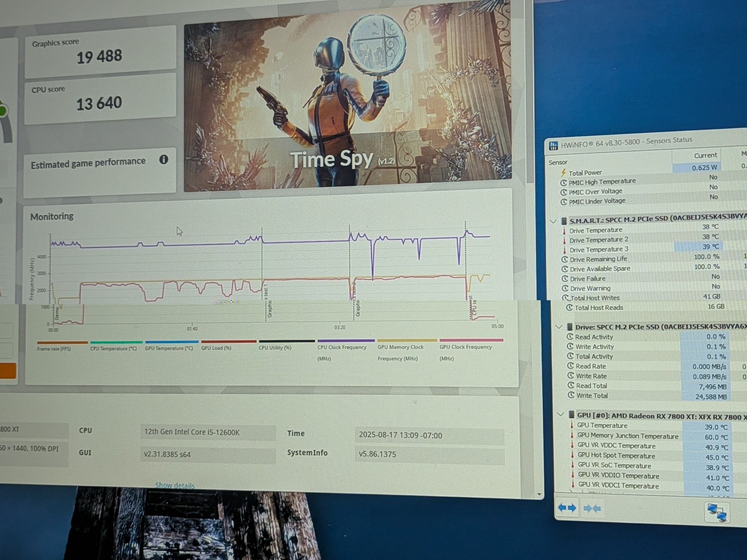This screenshot has height=560, width=747.
Task: Click the clock icon beside PMIC High Temperature
Action: (x=564, y=182)
